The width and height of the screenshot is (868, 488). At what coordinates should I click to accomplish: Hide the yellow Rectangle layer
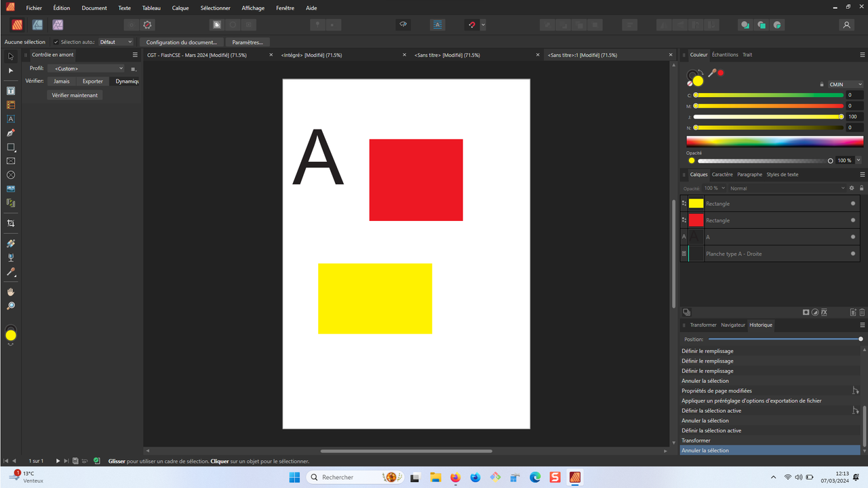tap(853, 203)
